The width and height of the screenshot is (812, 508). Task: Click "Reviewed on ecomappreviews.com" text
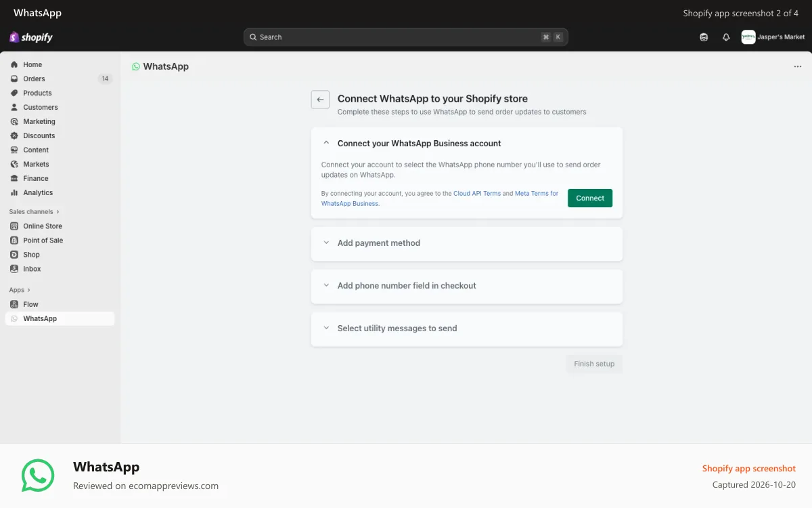point(145,486)
